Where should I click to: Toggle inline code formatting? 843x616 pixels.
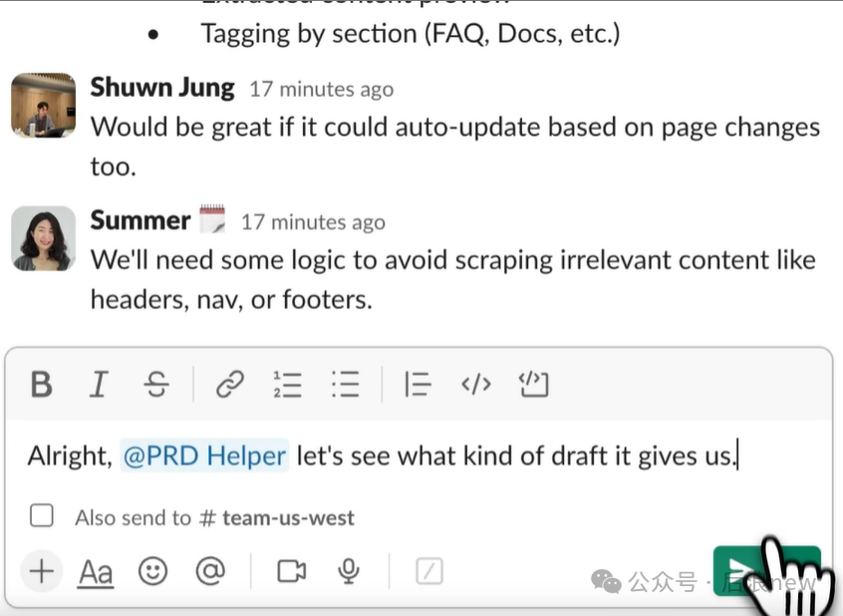tap(475, 385)
